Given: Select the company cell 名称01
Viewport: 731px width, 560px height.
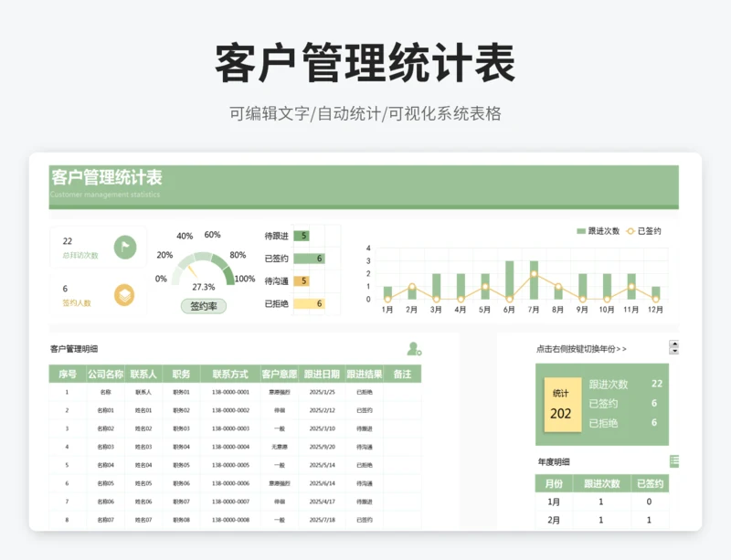Looking at the screenshot, I should (105, 410).
